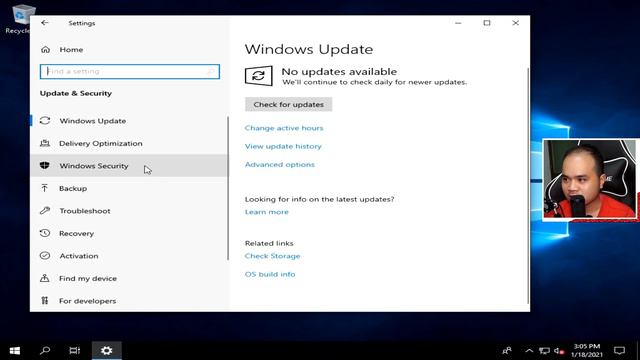Open Activation settings

pos(129,256)
